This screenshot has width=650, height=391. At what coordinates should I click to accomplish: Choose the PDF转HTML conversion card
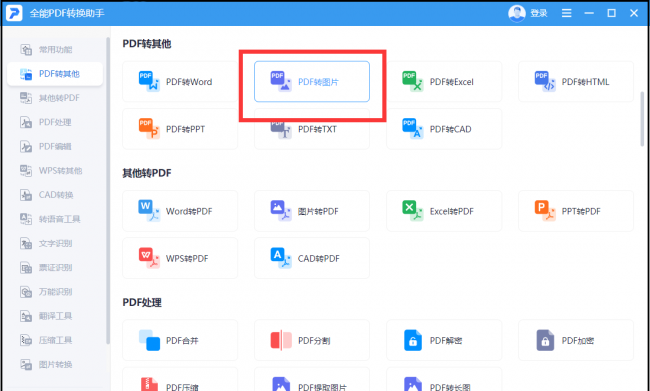[576, 82]
